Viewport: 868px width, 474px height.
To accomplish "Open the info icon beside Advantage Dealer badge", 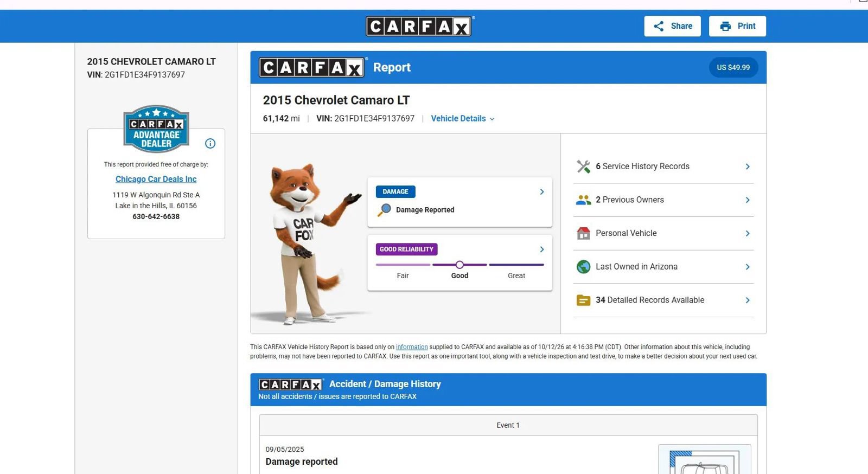I will coord(210,143).
